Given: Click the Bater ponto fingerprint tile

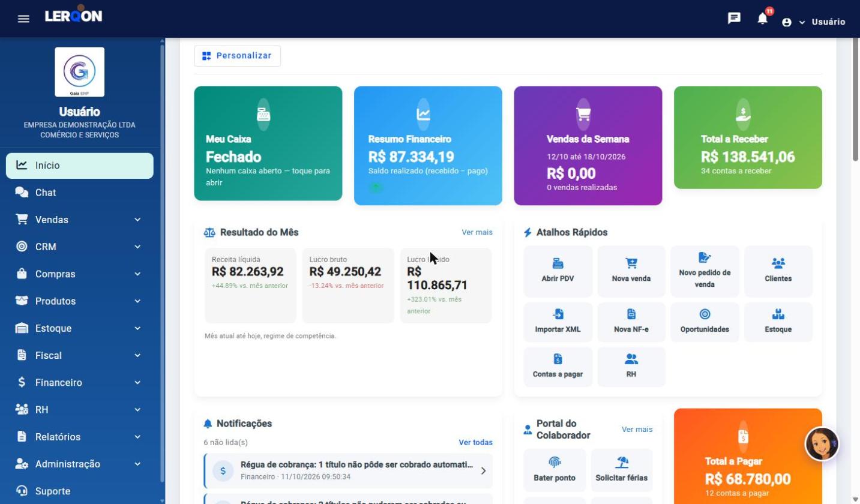Looking at the screenshot, I should coord(555,470).
